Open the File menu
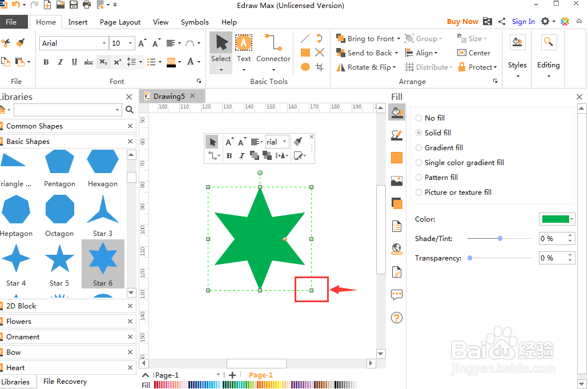This screenshot has height=389, width=588. click(11, 22)
